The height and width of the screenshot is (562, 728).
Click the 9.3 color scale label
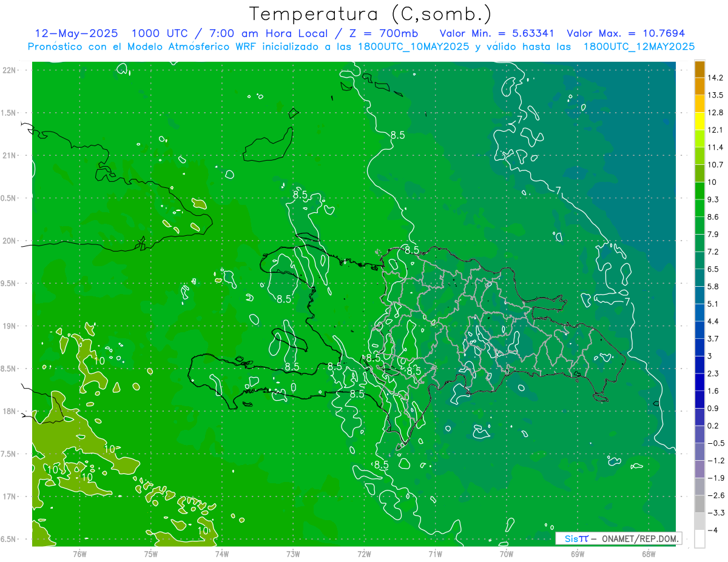[x=713, y=199]
